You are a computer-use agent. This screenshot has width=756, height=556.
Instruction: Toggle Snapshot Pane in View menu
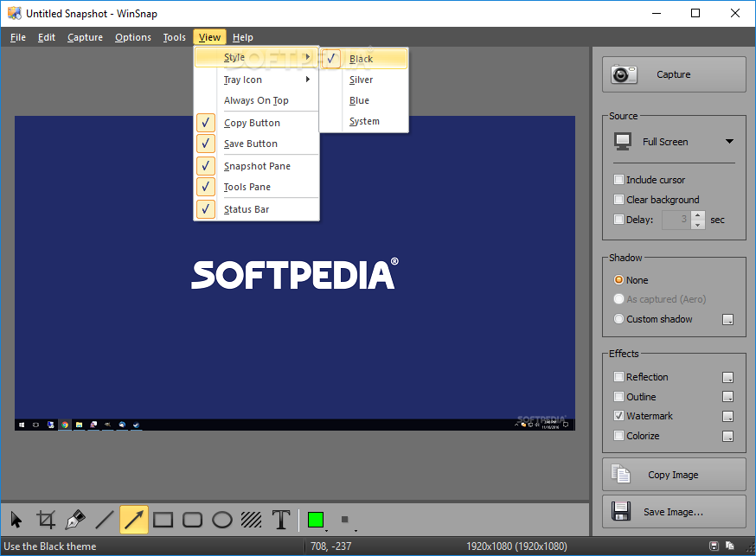257,166
